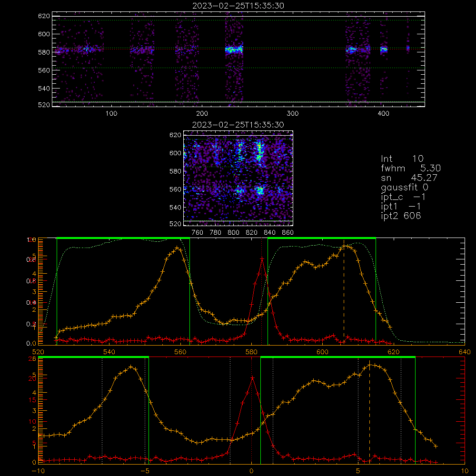Click the x-axis label 100 of the top plot
This screenshot has height=476, width=476.
coord(111,114)
